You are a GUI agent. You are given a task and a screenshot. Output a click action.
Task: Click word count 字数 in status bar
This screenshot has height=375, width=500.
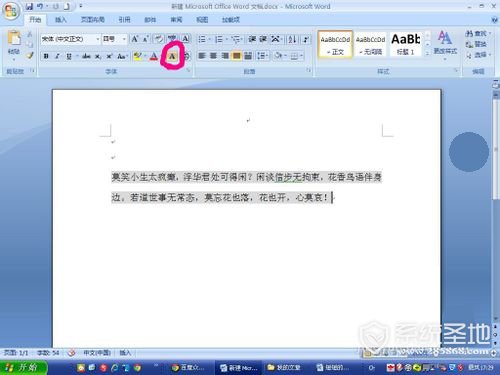(x=48, y=352)
